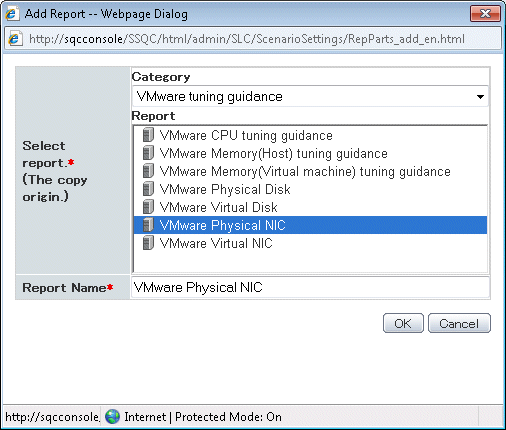Screen dimensions: 506x430
Task: Confirm with the OK button
Action: click(403, 323)
